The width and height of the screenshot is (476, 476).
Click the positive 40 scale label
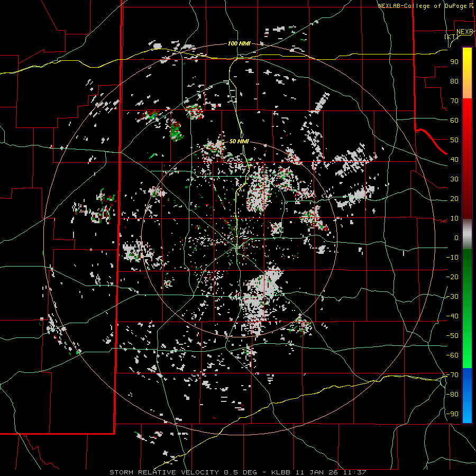[454, 159]
